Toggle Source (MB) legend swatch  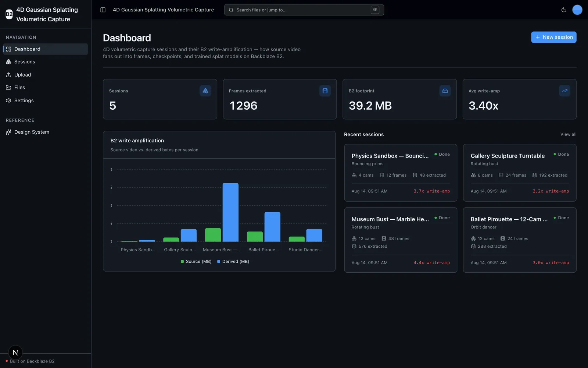pyautogui.click(x=182, y=262)
